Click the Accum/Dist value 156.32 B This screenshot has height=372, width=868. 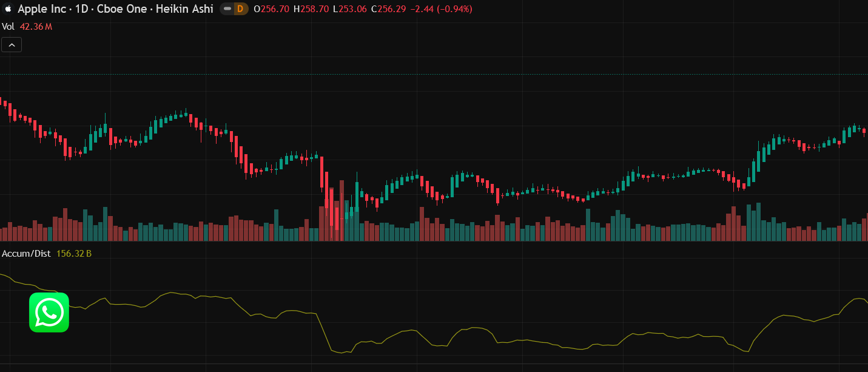coord(73,254)
